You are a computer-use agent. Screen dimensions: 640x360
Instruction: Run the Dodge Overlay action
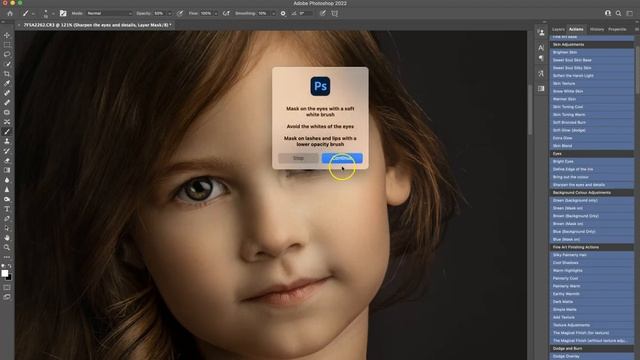point(591,356)
